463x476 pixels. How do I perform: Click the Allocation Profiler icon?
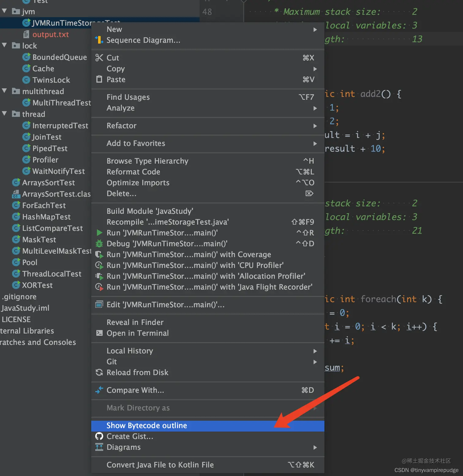coord(99,276)
